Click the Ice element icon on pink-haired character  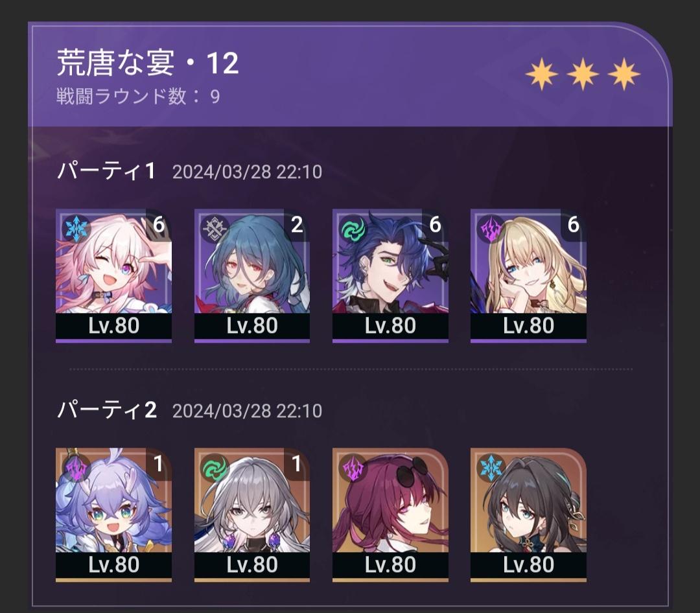click(76, 228)
